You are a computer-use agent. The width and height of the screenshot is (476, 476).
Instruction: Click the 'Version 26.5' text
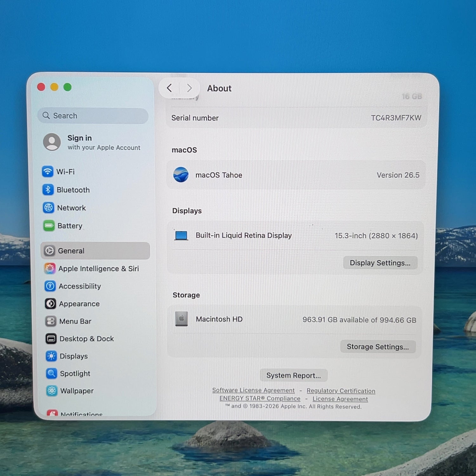click(398, 175)
